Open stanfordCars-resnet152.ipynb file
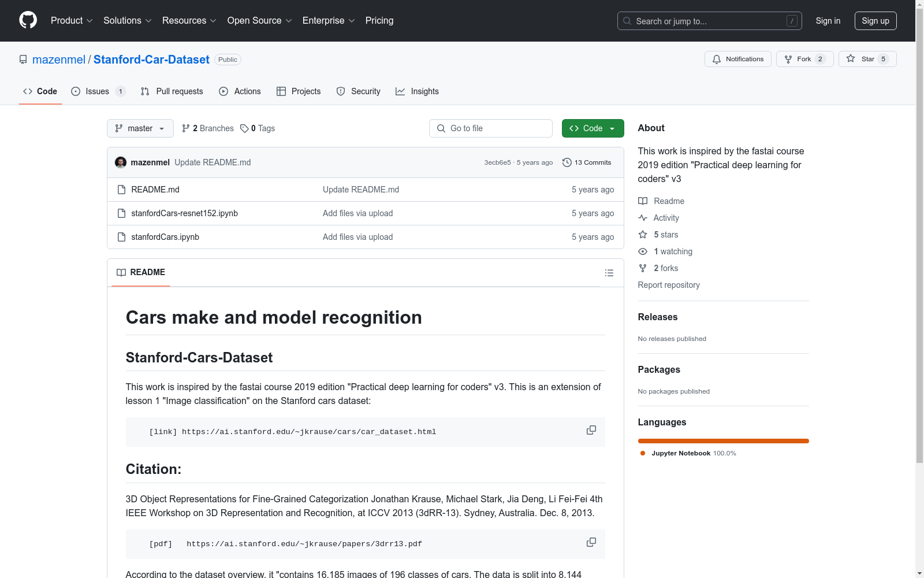The height and width of the screenshot is (578, 924). coord(184,213)
